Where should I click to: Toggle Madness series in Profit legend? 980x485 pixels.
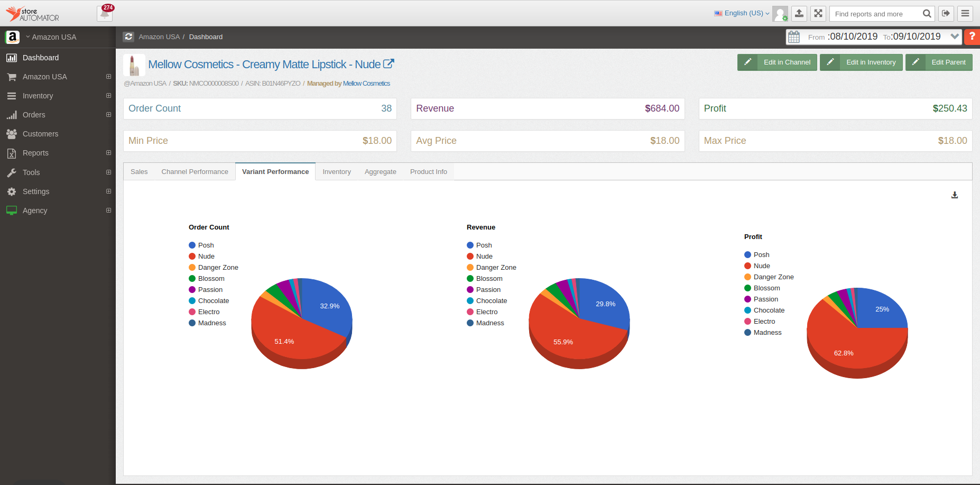click(763, 333)
